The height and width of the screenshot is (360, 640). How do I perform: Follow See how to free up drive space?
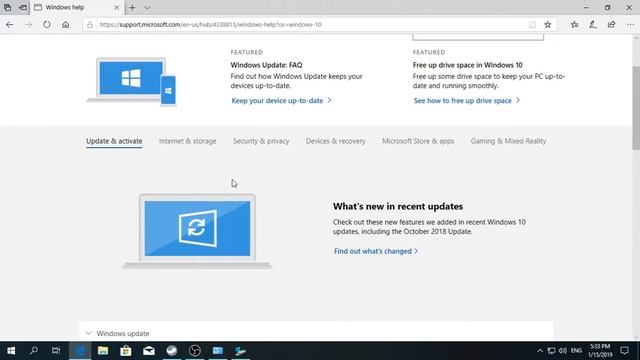pyautogui.click(x=467, y=100)
